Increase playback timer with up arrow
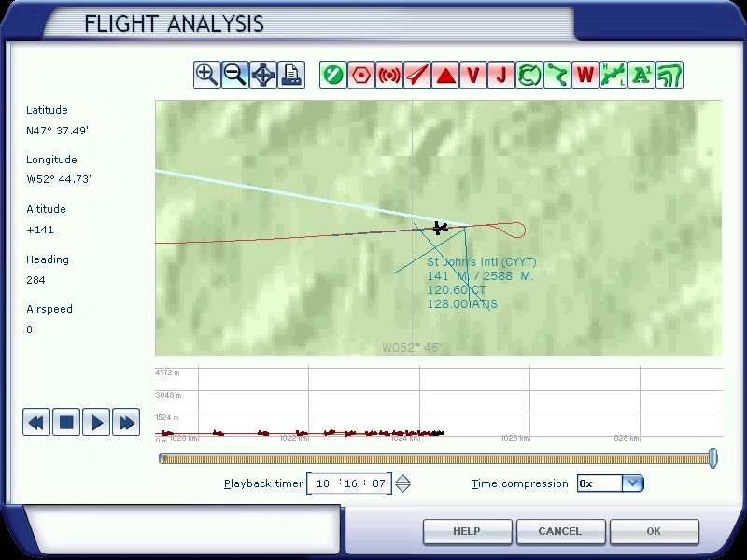The width and height of the screenshot is (747, 560). click(x=403, y=479)
